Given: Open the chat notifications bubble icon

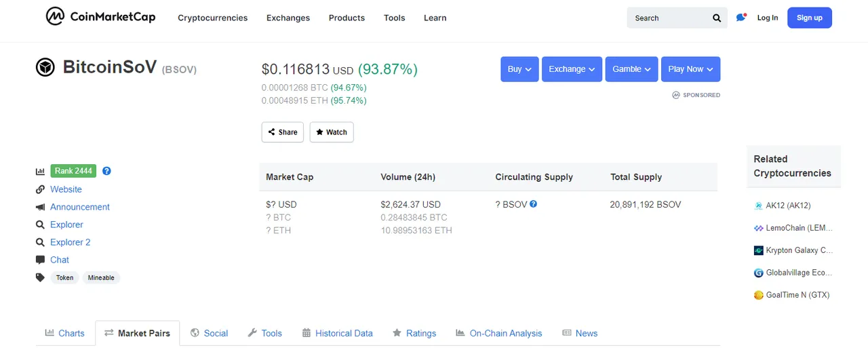Looking at the screenshot, I should pyautogui.click(x=741, y=18).
